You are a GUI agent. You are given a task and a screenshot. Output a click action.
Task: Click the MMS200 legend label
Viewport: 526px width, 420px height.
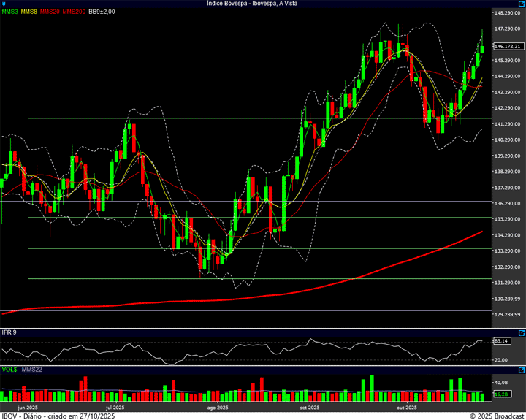click(74, 12)
